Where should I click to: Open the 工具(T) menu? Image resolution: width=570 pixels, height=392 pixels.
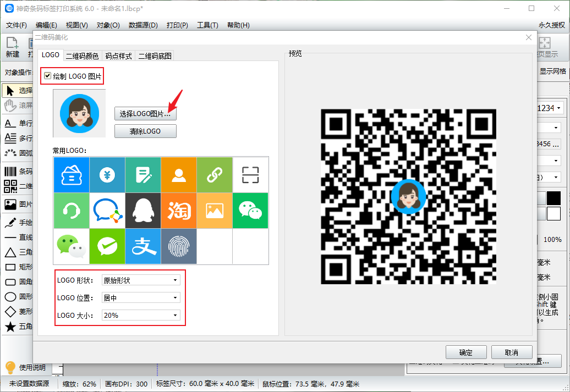(207, 25)
